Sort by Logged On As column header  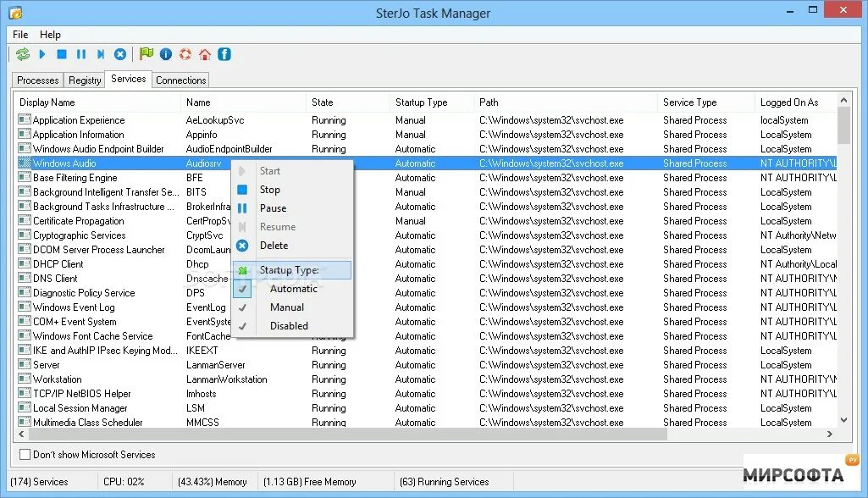(x=795, y=102)
